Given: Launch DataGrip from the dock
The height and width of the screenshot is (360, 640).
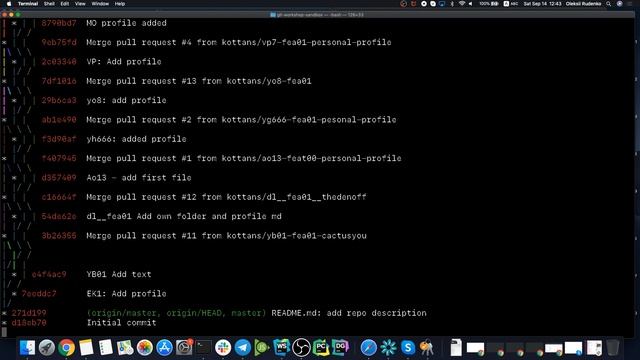Looking at the screenshot, I should (340, 348).
